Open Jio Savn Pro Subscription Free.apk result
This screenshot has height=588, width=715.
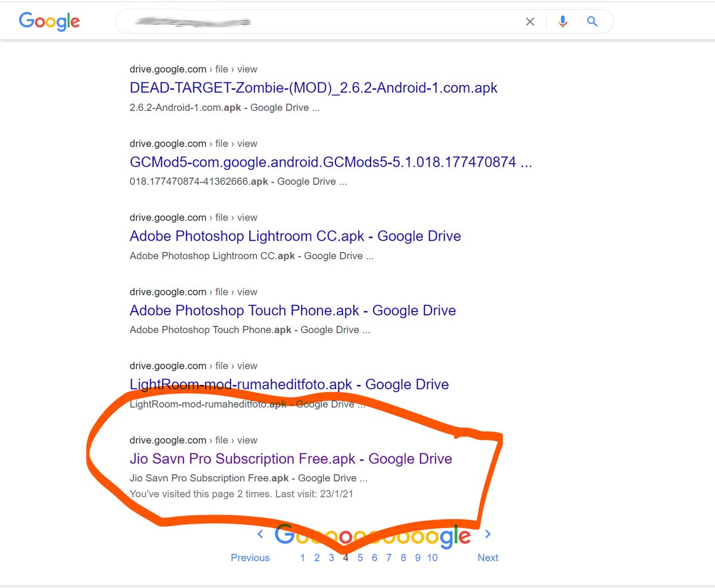(x=291, y=459)
